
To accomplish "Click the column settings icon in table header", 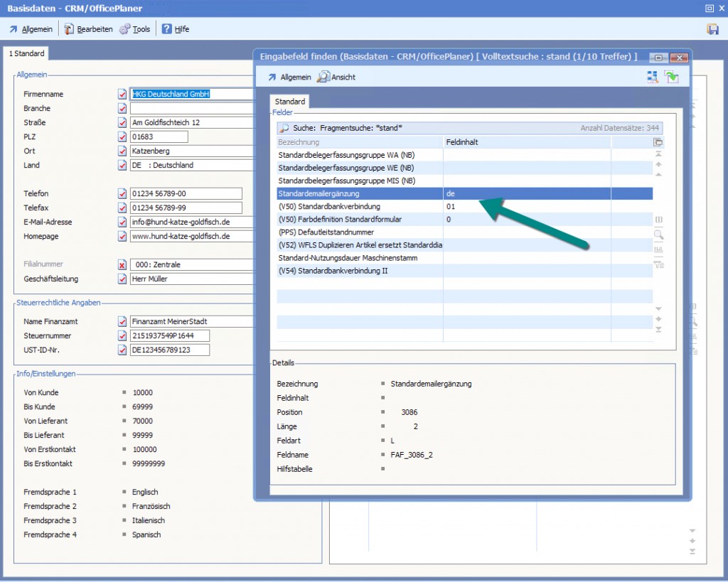I will 658,142.
